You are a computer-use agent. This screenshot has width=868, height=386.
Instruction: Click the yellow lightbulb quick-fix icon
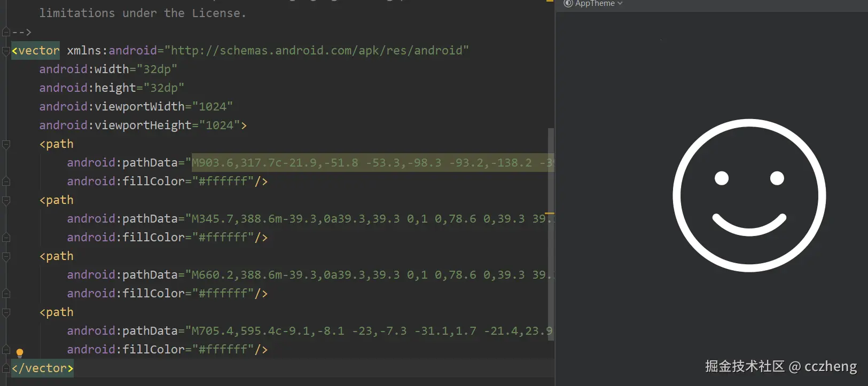(x=20, y=353)
